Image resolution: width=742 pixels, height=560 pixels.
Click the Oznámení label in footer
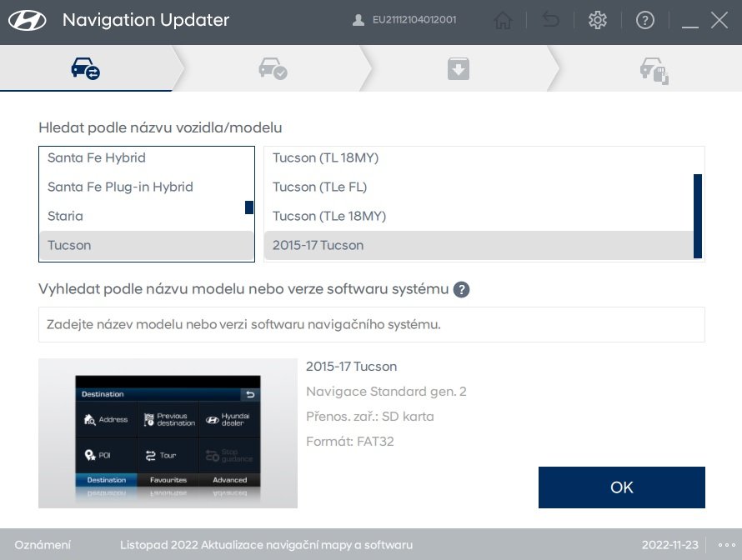point(43,545)
